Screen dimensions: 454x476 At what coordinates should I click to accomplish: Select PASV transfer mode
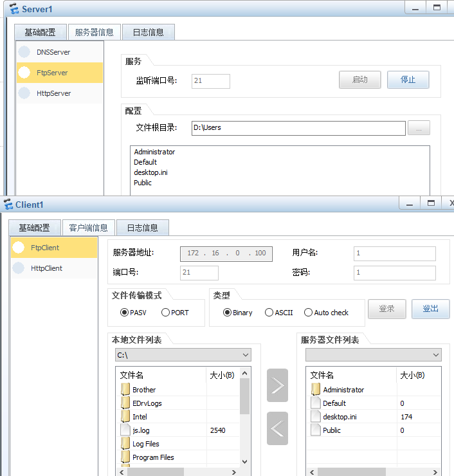tap(133, 313)
